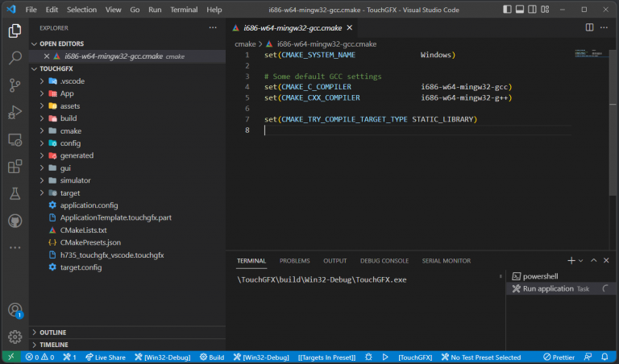Screen dimensions: 619x364
Task: Open the Search view icon
Action: click(15, 57)
